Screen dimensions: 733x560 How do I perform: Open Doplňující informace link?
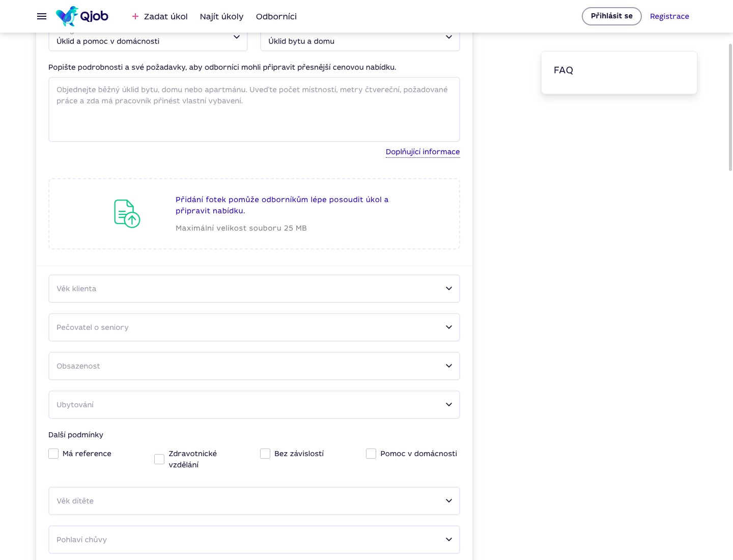coord(422,152)
